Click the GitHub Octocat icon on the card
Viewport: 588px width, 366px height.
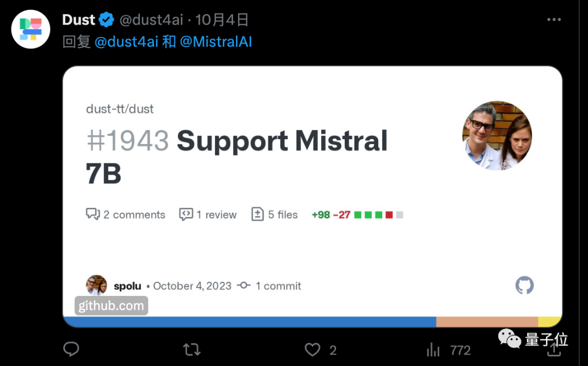524,285
